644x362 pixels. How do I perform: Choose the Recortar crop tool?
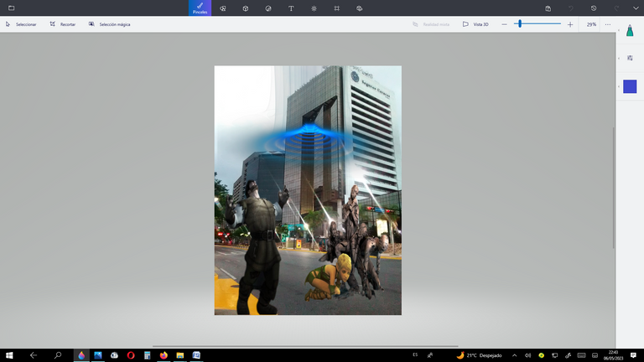point(63,24)
